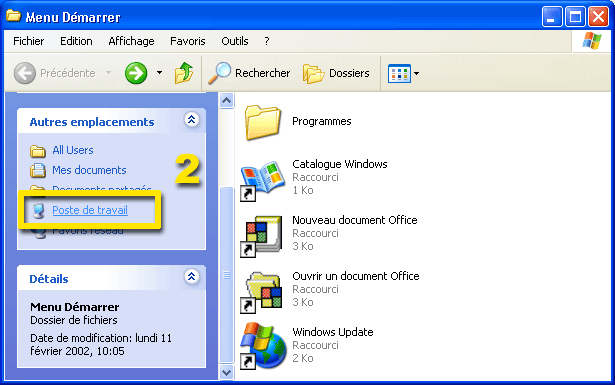
Task: Toggle the Dossiers folder pane
Action: pos(336,73)
